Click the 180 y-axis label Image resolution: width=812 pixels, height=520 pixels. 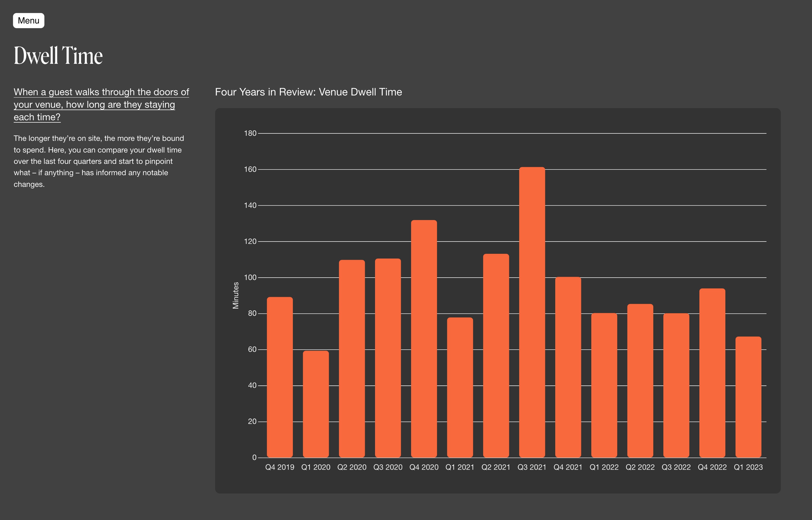click(x=250, y=133)
